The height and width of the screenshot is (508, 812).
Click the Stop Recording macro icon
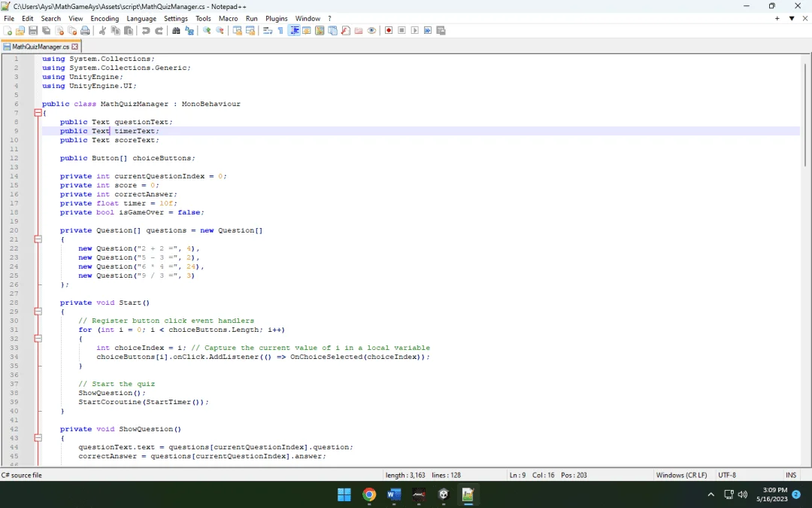click(401, 31)
